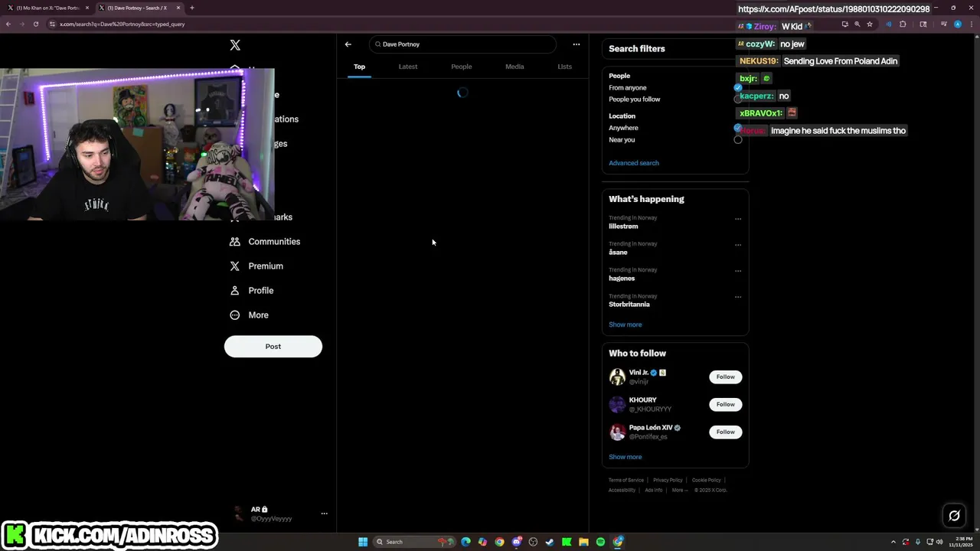This screenshot has height=551, width=980.
Task: Click the X logo in the sidebar
Action: pos(235,45)
